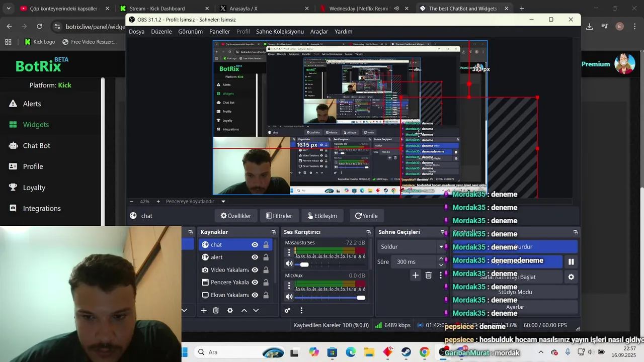Open Masaüstü Ses three-dot options
Viewport: 644px width, 362px height.
point(289,252)
